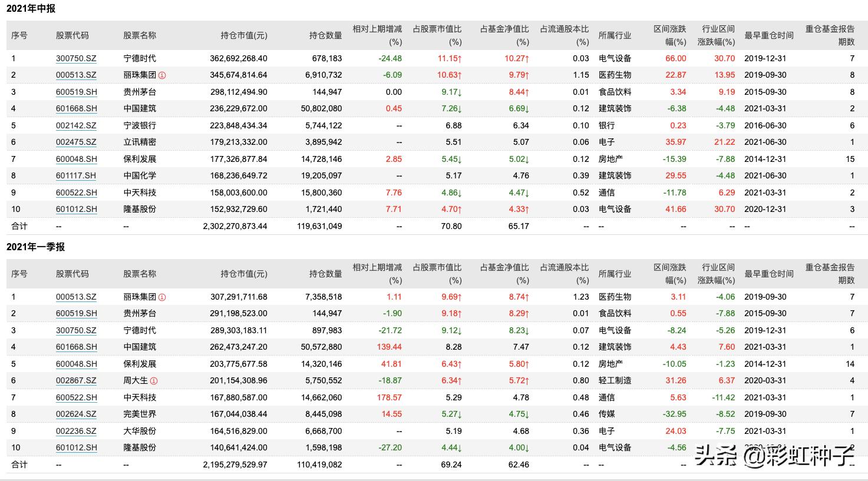
Task: Click the holding value 362,692,268.40
Action: click(239, 58)
